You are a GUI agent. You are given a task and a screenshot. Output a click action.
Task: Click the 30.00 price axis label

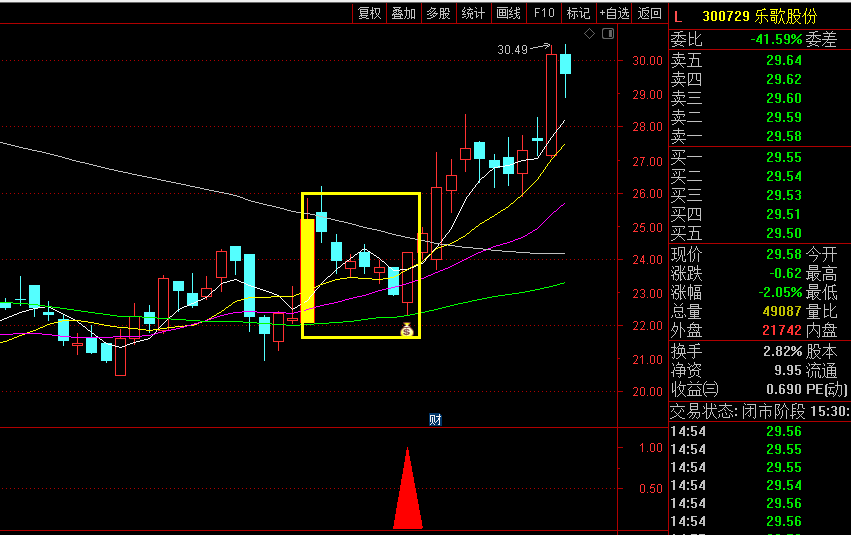[647, 61]
